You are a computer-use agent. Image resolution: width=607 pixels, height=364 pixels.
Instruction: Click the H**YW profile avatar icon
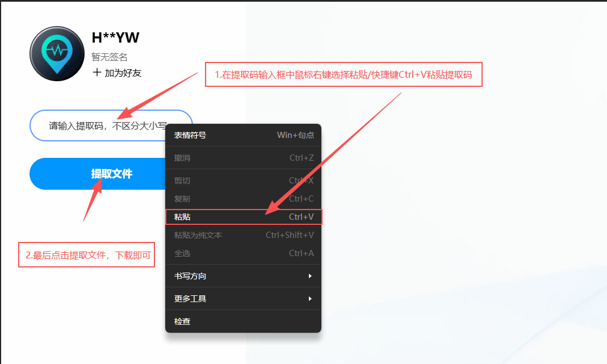[57, 53]
